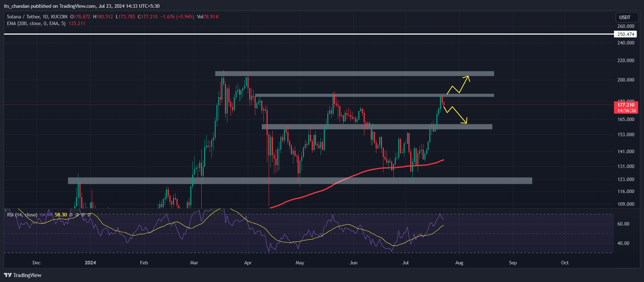This screenshot has width=644, height=282.
Task: Click the EMA value 135.211
Action: 77,23
